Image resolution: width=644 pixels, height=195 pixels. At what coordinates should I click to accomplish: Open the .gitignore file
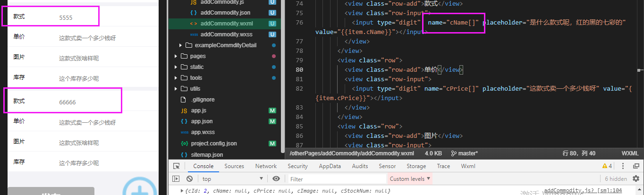pyautogui.click(x=203, y=100)
